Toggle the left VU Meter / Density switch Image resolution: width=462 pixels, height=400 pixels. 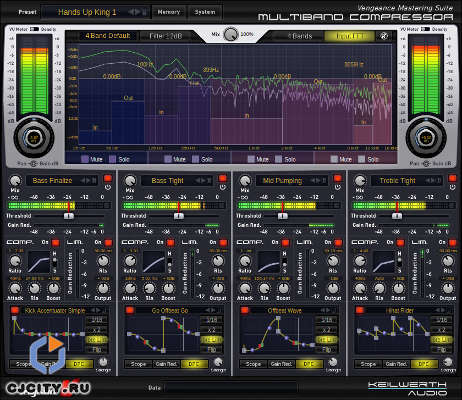pos(34,29)
